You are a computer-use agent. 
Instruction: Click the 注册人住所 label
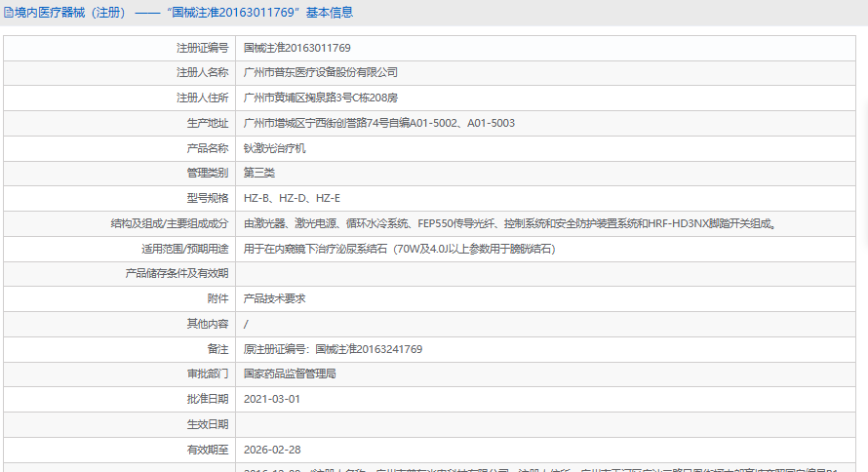(x=203, y=98)
